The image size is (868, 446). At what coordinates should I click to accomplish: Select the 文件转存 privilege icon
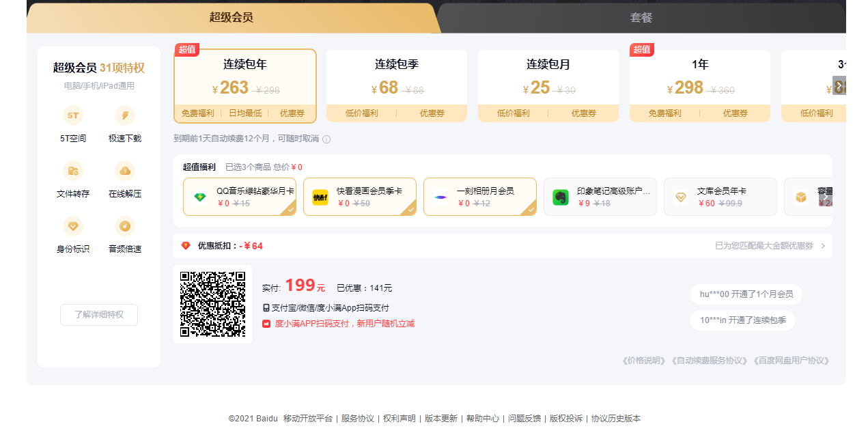(72, 171)
